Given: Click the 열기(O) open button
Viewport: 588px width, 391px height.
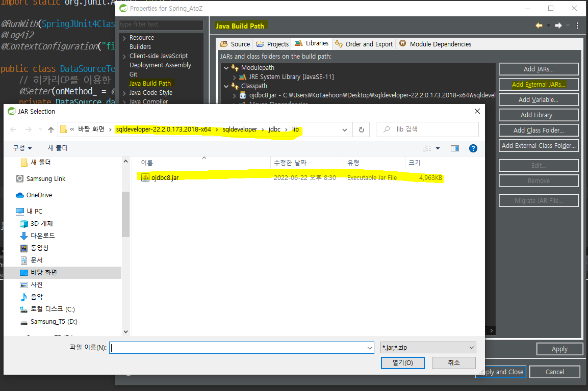Looking at the screenshot, I should pyautogui.click(x=403, y=363).
